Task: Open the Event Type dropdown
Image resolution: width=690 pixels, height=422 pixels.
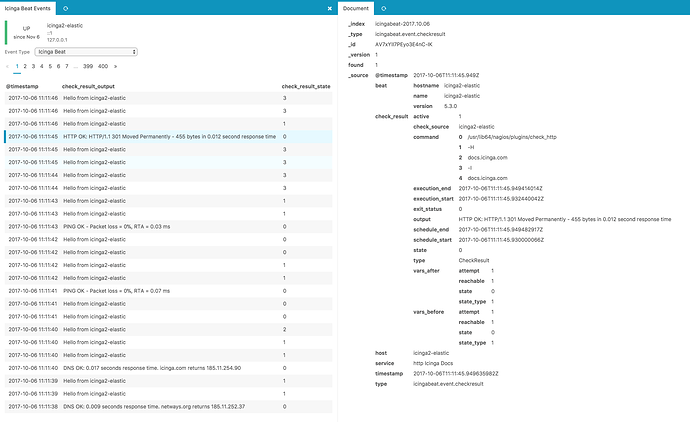Action: 86,52
